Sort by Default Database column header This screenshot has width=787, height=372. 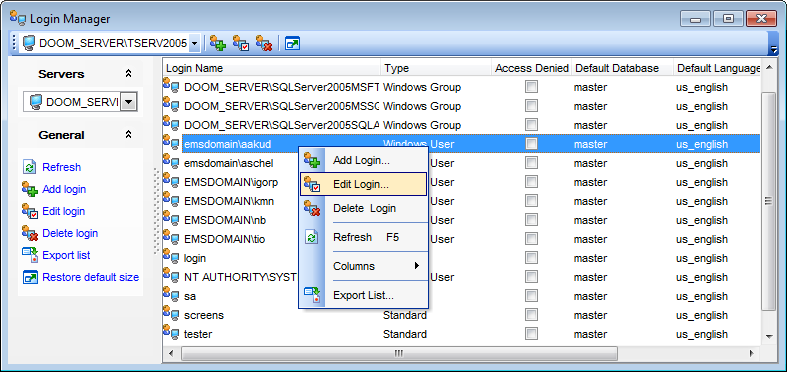click(x=622, y=68)
